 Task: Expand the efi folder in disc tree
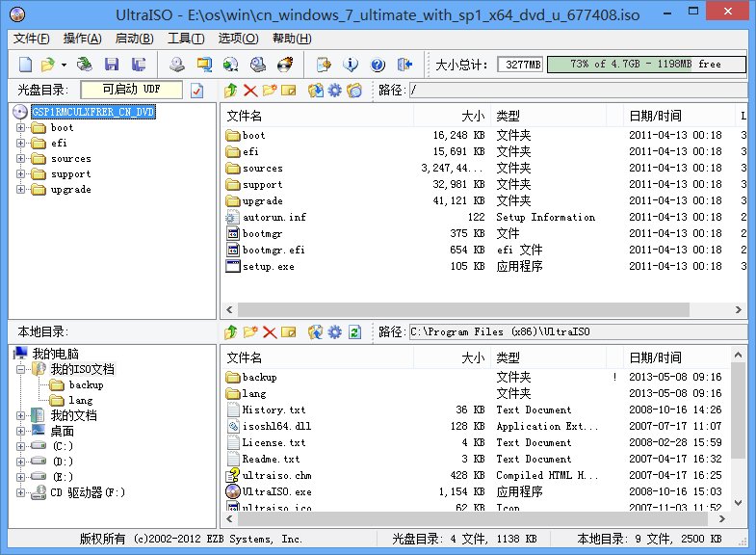(x=21, y=144)
